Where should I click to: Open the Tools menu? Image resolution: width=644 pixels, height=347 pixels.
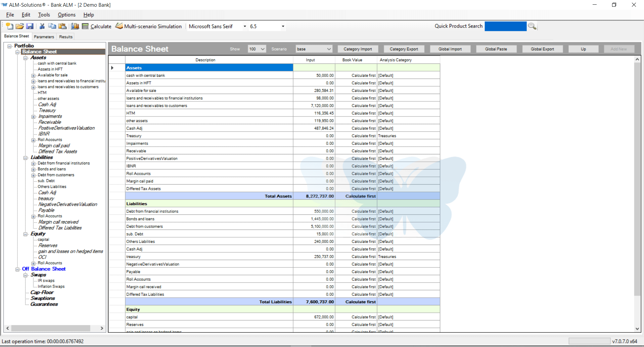coord(44,15)
